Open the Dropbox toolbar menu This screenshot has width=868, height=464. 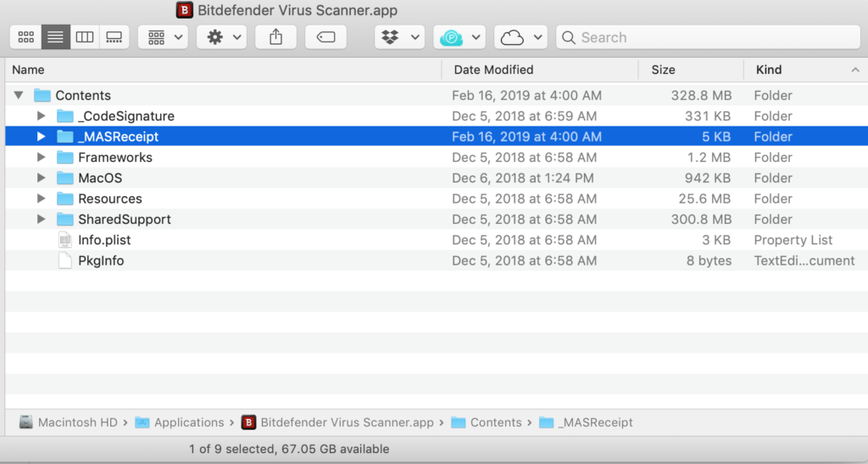pos(399,37)
